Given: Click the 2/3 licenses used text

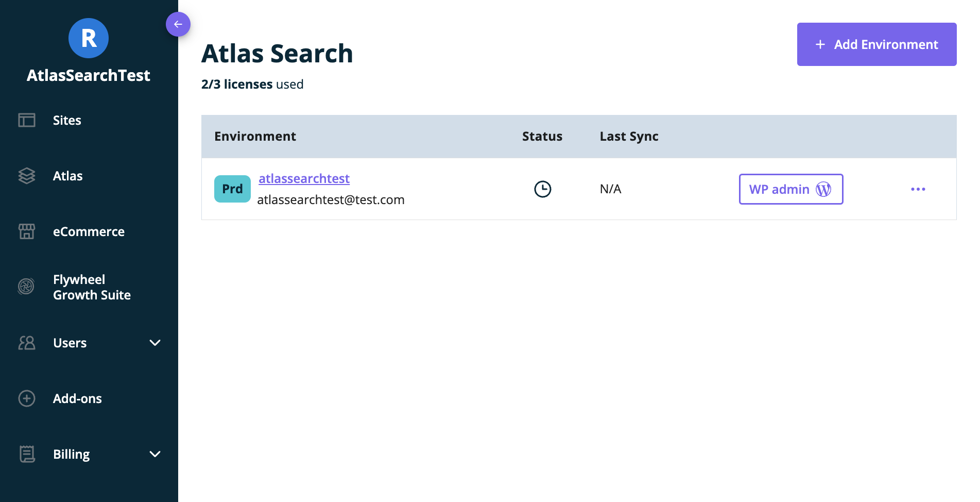Looking at the screenshot, I should click(252, 84).
